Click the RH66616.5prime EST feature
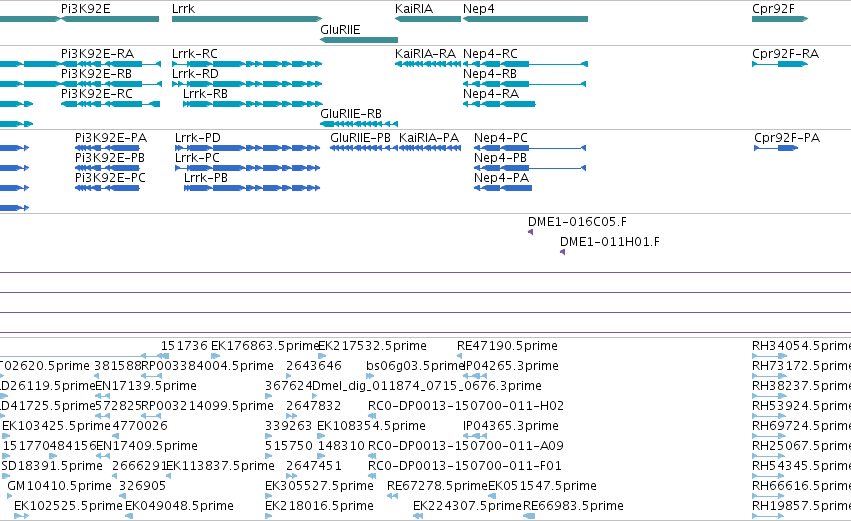This screenshot has height=521, width=851. (x=769, y=496)
